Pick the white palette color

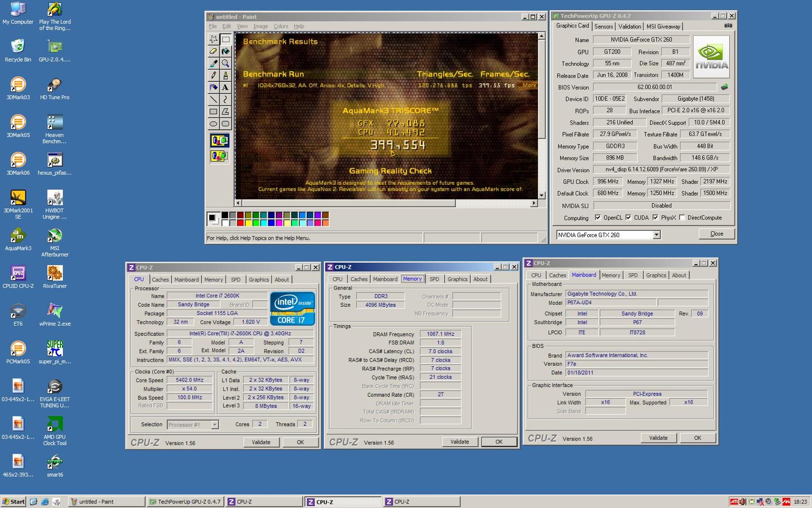click(x=224, y=223)
